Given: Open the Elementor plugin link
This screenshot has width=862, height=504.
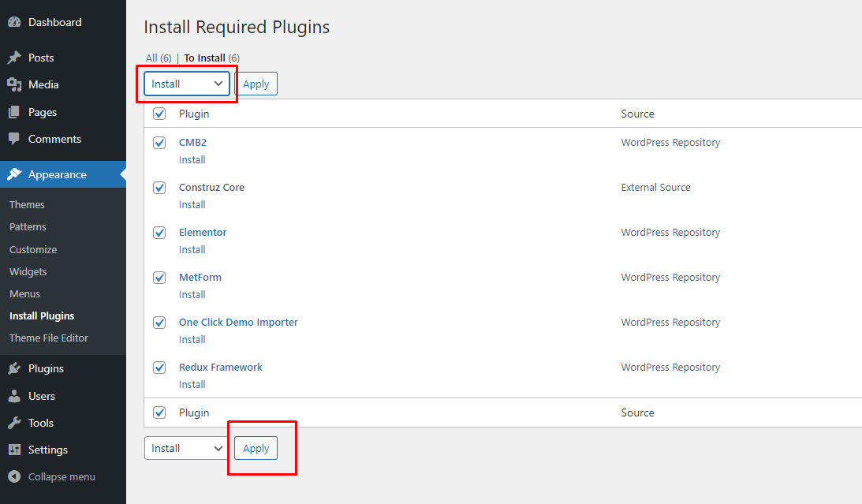Looking at the screenshot, I should pos(203,232).
